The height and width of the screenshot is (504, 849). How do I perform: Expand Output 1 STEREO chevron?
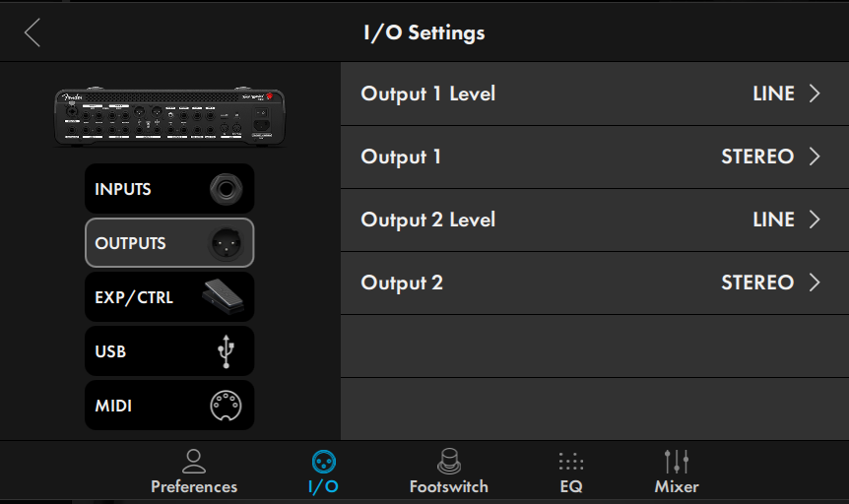[x=815, y=157]
